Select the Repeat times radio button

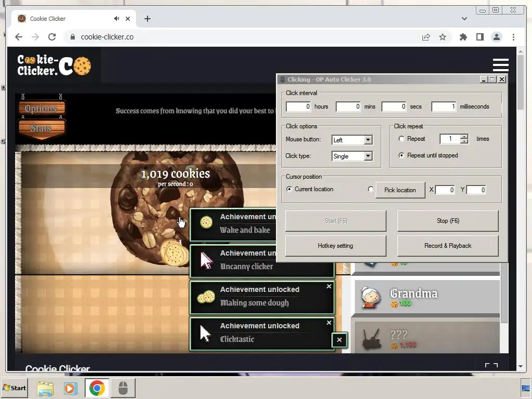(402, 139)
